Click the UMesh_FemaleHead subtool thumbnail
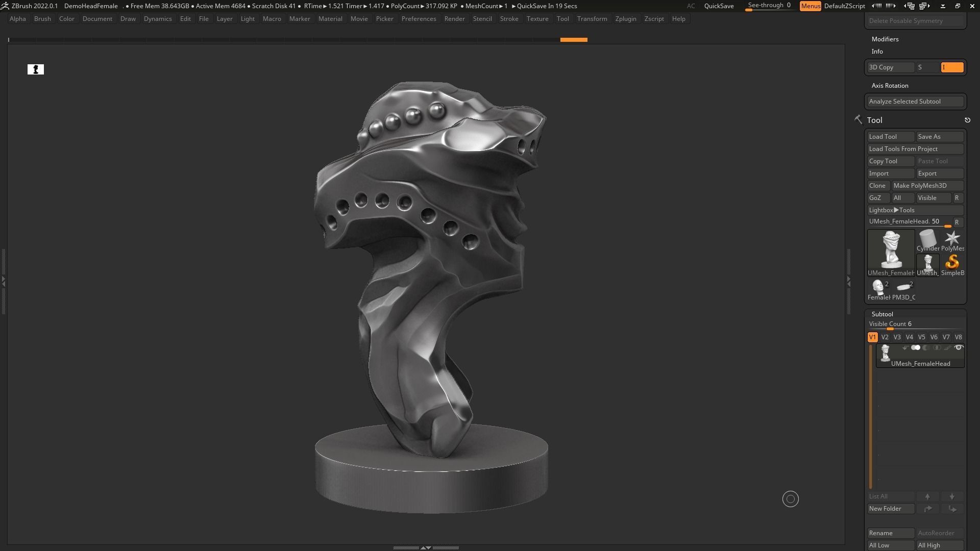The width and height of the screenshot is (980, 551). pos(886,353)
